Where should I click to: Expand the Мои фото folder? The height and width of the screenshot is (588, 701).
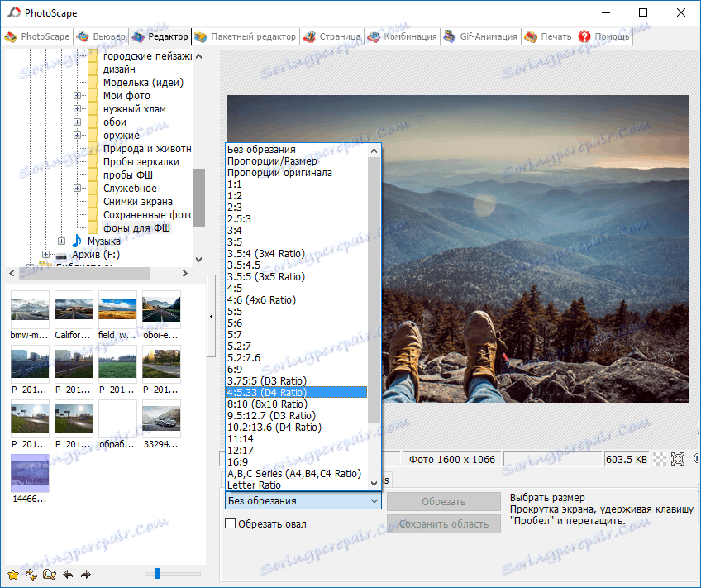78,95
